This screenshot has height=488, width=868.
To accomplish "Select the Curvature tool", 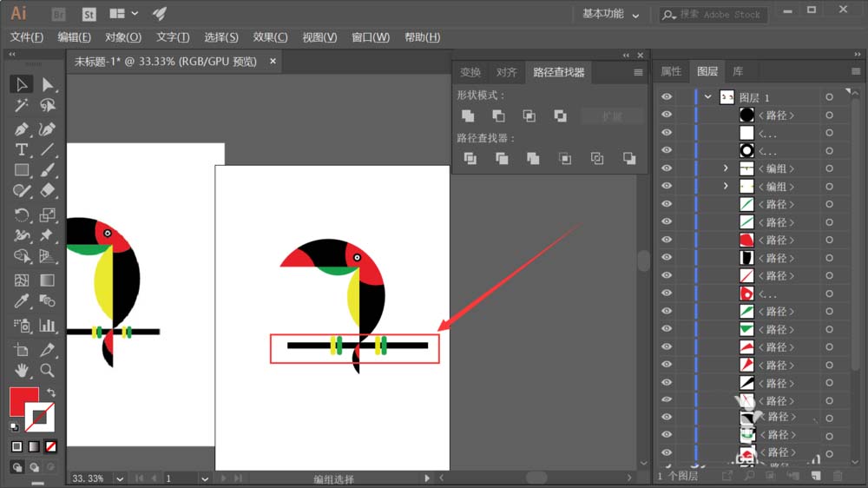I will [x=48, y=129].
